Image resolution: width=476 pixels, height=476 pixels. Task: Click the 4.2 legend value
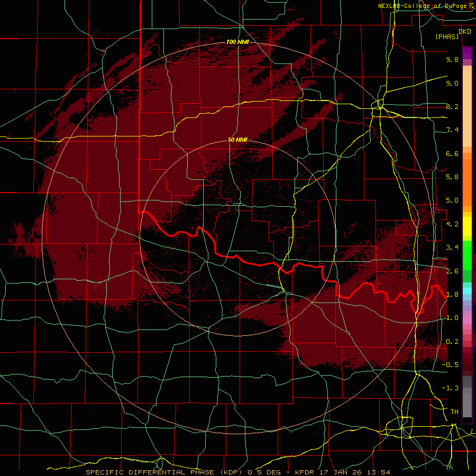coord(452,224)
